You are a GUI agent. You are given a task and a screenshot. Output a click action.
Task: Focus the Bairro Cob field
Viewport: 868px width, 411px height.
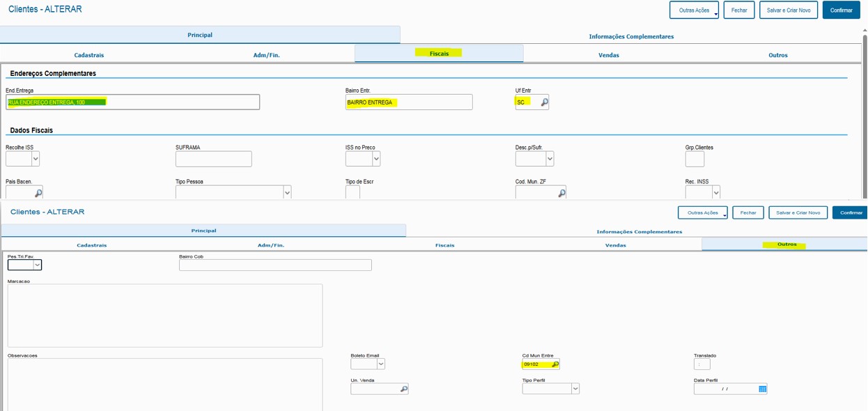point(275,265)
